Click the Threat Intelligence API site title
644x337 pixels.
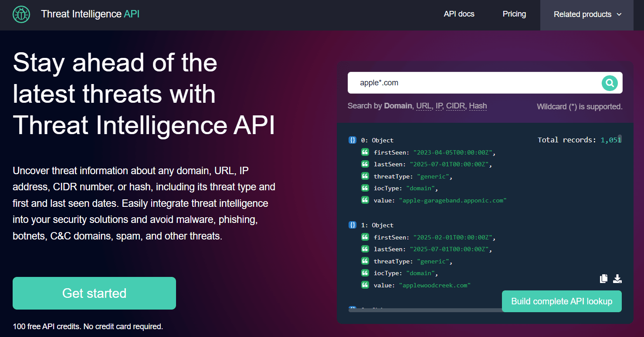(x=90, y=14)
